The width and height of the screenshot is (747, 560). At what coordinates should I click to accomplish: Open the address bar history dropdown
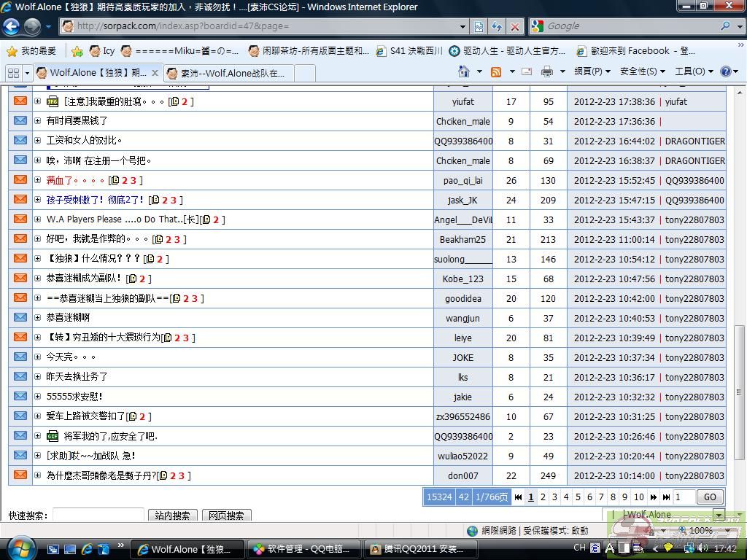click(x=462, y=26)
